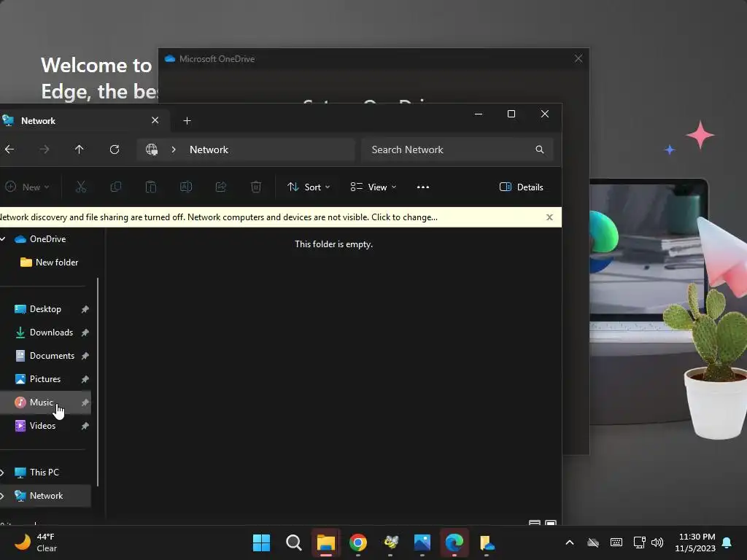Open the Photos app from the taskbar
Image resolution: width=747 pixels, height=560 pixels.
422,542
